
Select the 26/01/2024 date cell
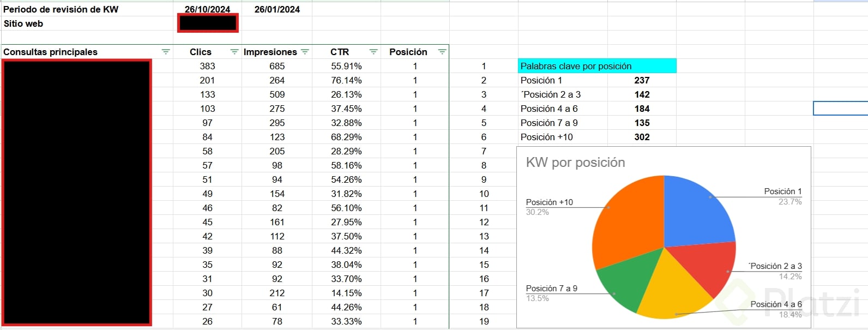click(x=277, y=9)
